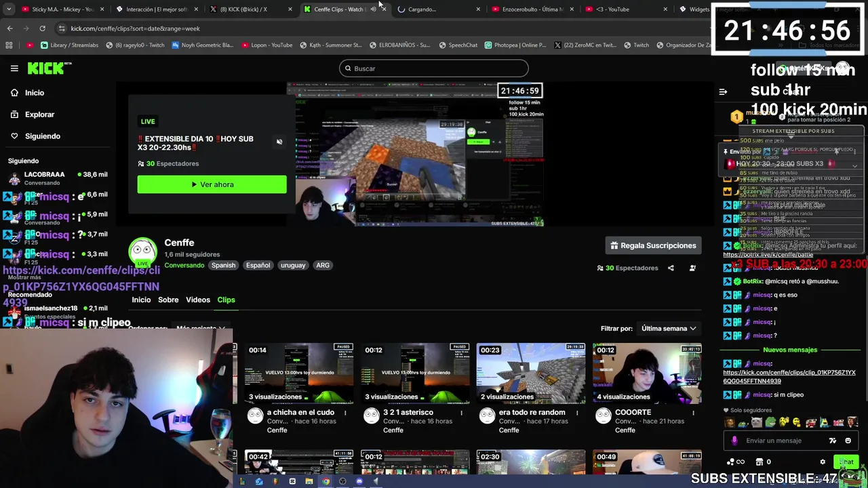The image size is (868, 488).
Task: Click the Chrome icon in the taskbar
Action: click(x=325, y=481)
